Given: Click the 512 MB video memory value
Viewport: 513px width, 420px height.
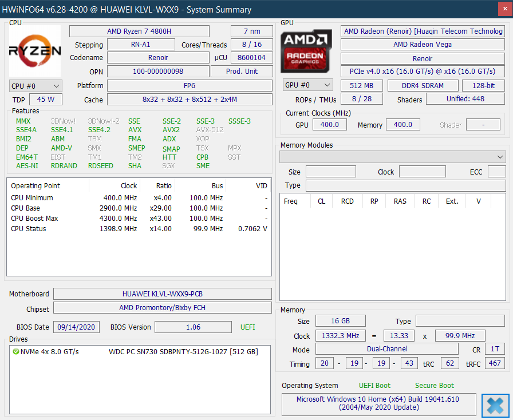Looking at the screenshot, I should click(361, 86).
